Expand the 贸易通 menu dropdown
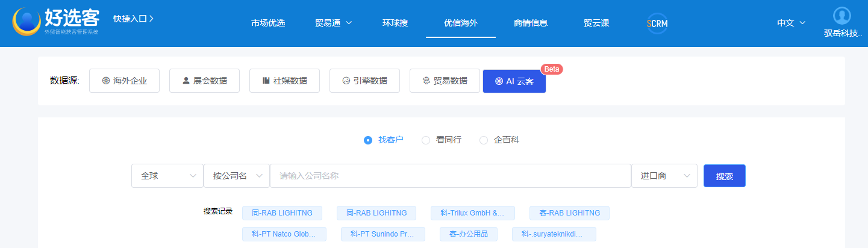This screenshot has width=868, height=248. 333,23
